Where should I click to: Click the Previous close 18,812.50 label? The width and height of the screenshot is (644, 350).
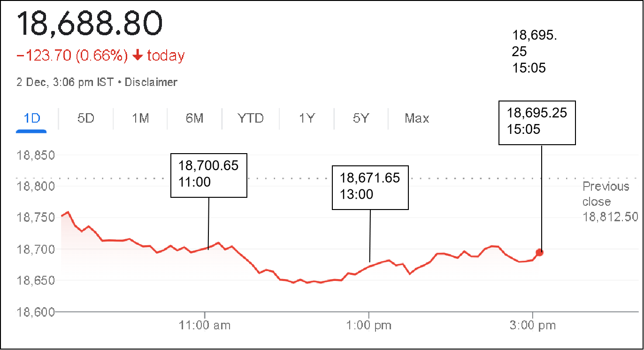[609, 202]
